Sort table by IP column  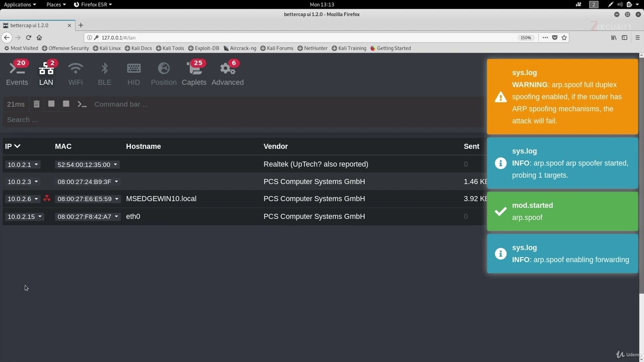[x=13, y=146]
